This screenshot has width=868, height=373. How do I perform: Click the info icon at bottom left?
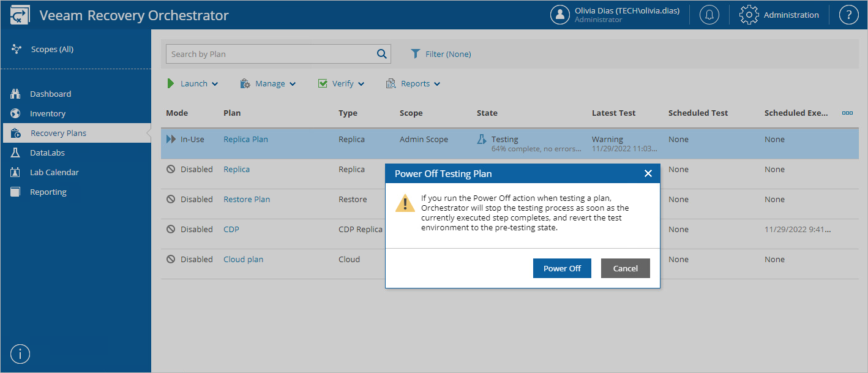point(20,353)
